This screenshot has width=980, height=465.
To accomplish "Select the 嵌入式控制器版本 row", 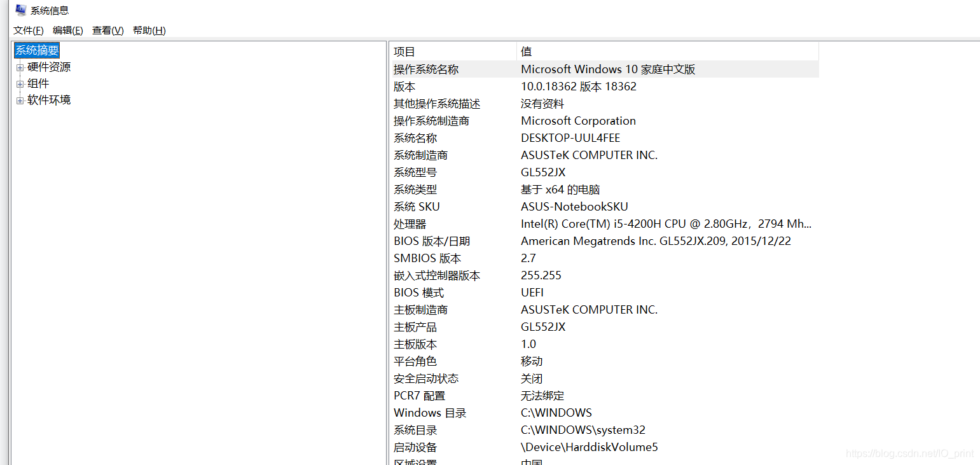I will (604, 275).
